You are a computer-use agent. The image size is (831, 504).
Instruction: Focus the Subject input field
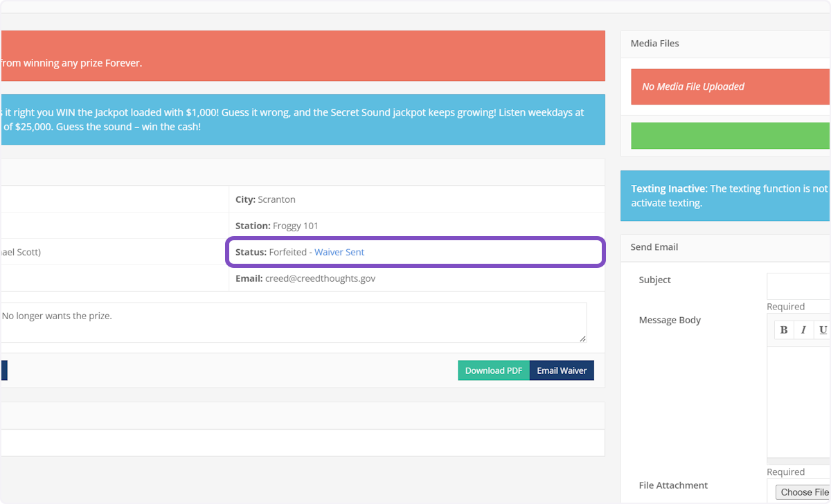tap(798, 286)
